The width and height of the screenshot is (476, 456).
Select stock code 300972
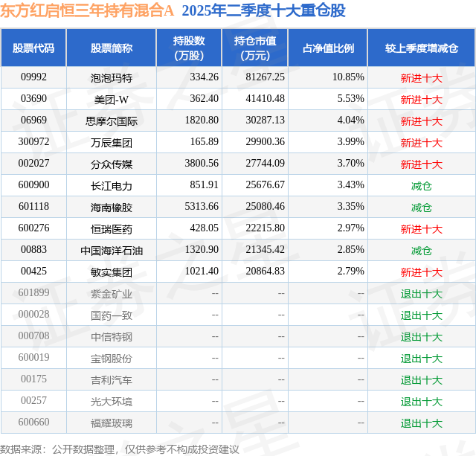click(33, 141)
